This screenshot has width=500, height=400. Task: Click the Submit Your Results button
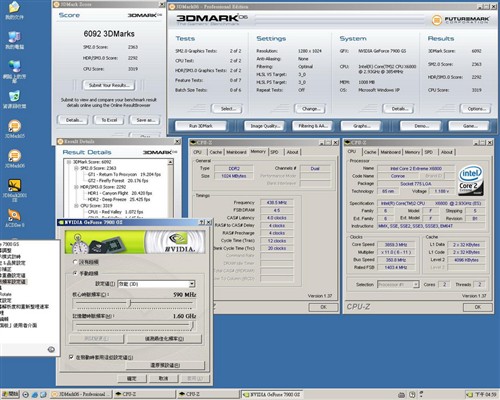[109, 85]
